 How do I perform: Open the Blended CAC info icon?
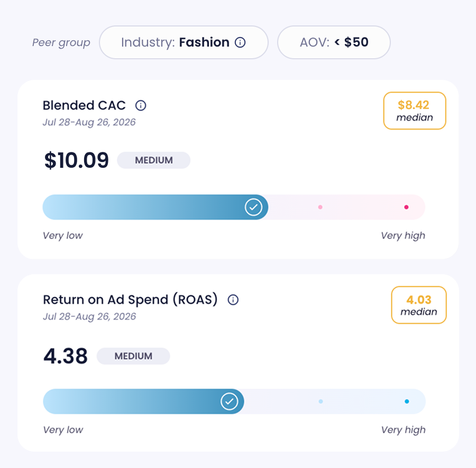click(141, 105)
